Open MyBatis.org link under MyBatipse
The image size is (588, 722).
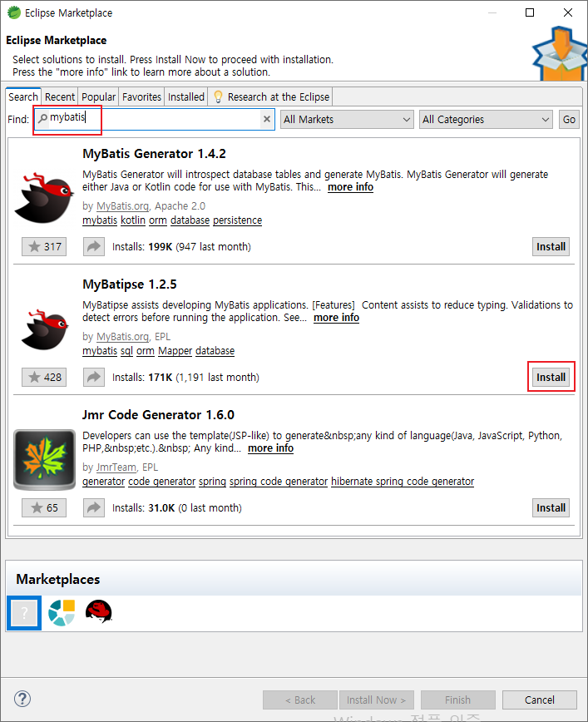[122, 337]
